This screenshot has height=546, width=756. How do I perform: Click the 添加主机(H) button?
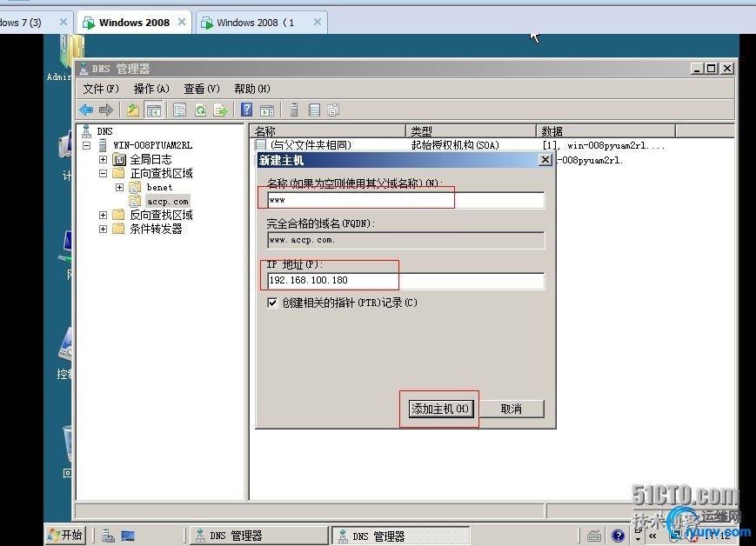tap(441, 409)
